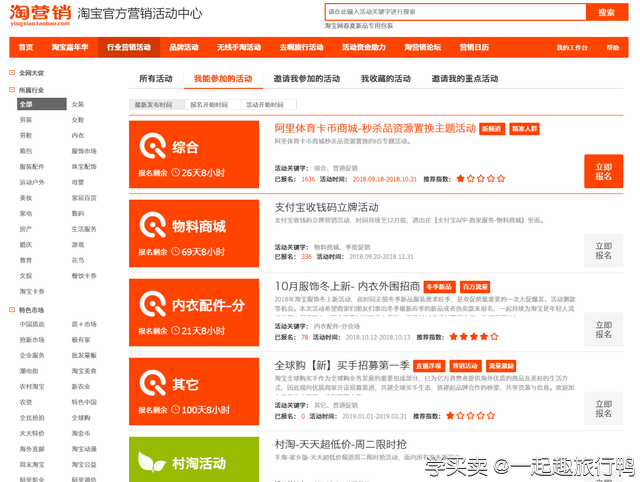Open 阿里体育卡币商城 activity title link
Screen dimensions: 640x482
click(x=375, y=129)
